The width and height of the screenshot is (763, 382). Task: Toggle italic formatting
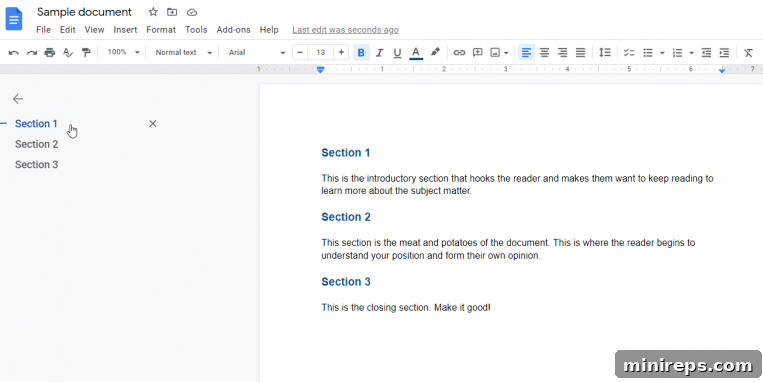pyautogui.click(x=380, y=53)
